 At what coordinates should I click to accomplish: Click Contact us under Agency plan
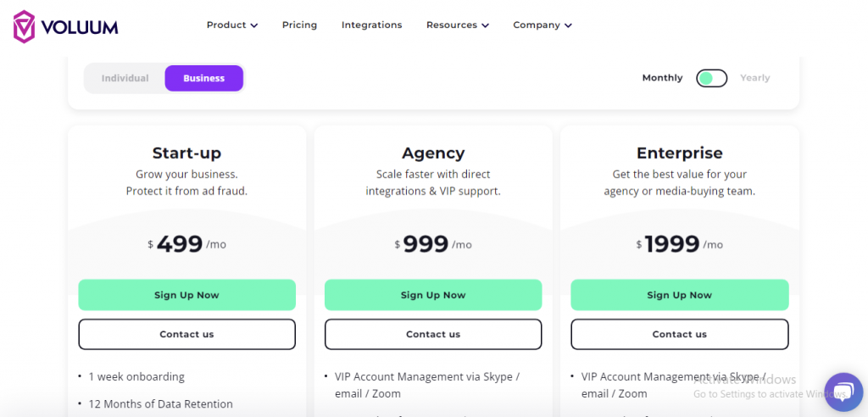tap(433, 334)
